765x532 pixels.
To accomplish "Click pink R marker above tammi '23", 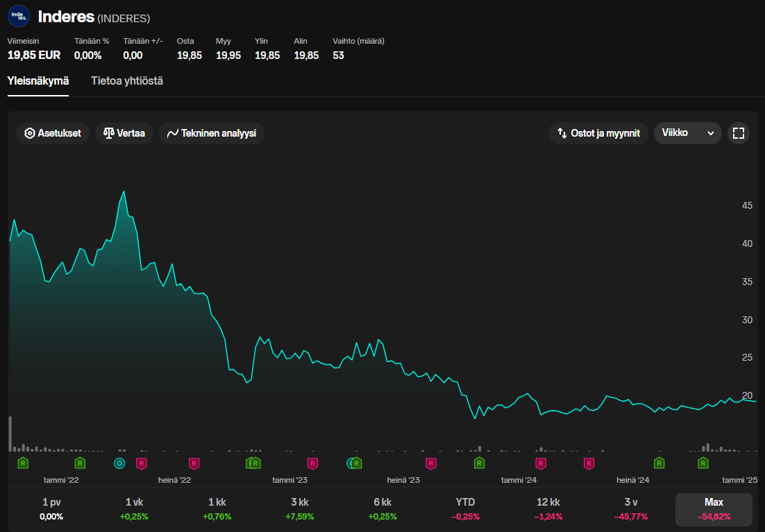I will pyautogui.click(x=312, y=463).
